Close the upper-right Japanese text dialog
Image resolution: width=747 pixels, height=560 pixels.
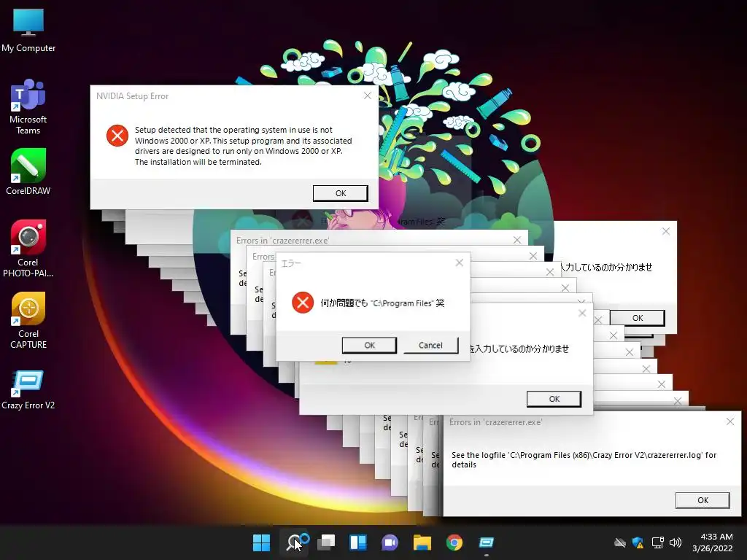pyautogui.click(x=666, y=231)
